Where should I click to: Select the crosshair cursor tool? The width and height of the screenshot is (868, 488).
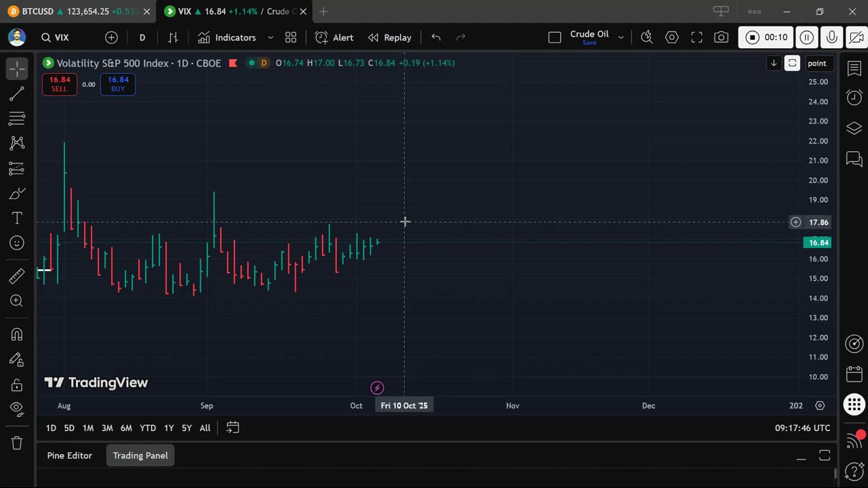(x=17, y=68)
